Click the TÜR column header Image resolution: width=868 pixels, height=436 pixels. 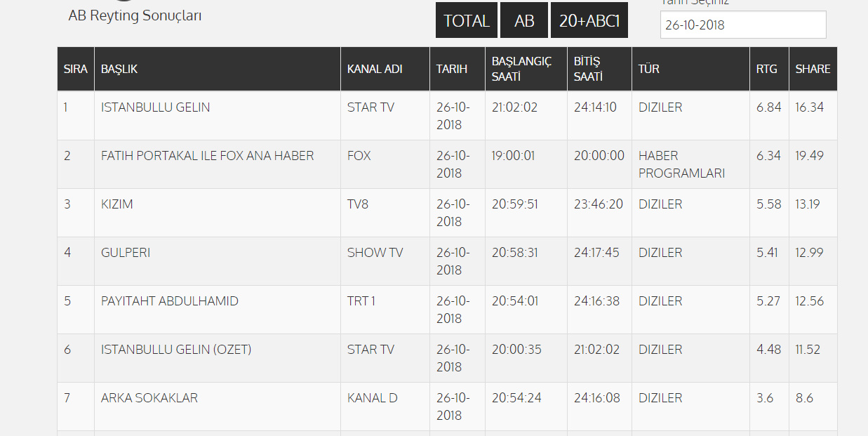click(648, 69)
